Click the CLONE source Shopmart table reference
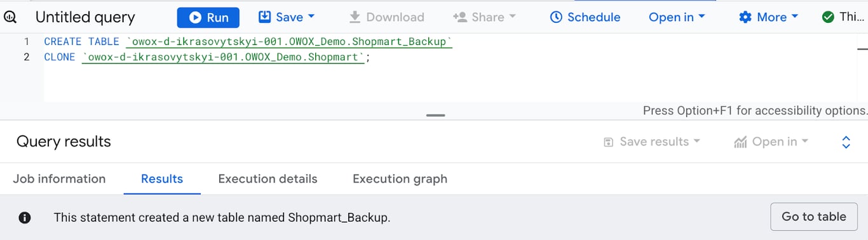Image resolution: width=868 pixels, height=240 pixels. click(x=224, y=57)
